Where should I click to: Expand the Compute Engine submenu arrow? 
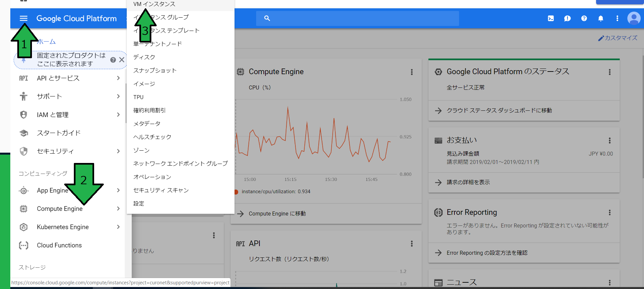[118, 209]
